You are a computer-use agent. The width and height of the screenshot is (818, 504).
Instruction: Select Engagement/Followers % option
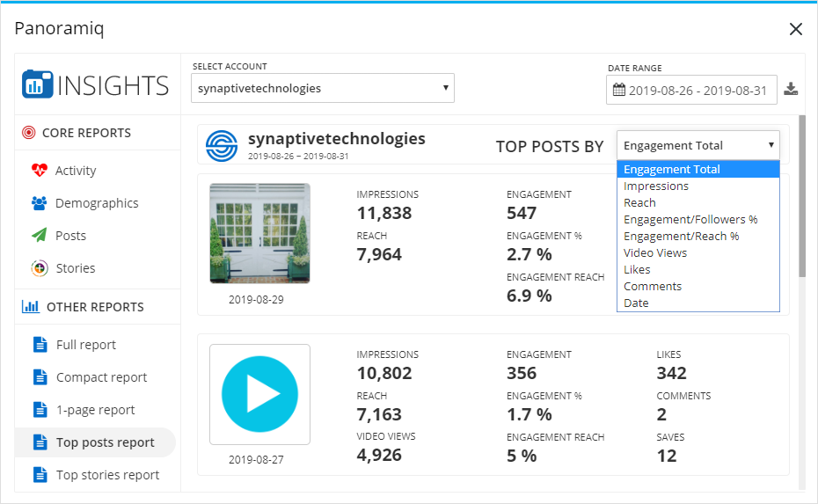point(698,219)
